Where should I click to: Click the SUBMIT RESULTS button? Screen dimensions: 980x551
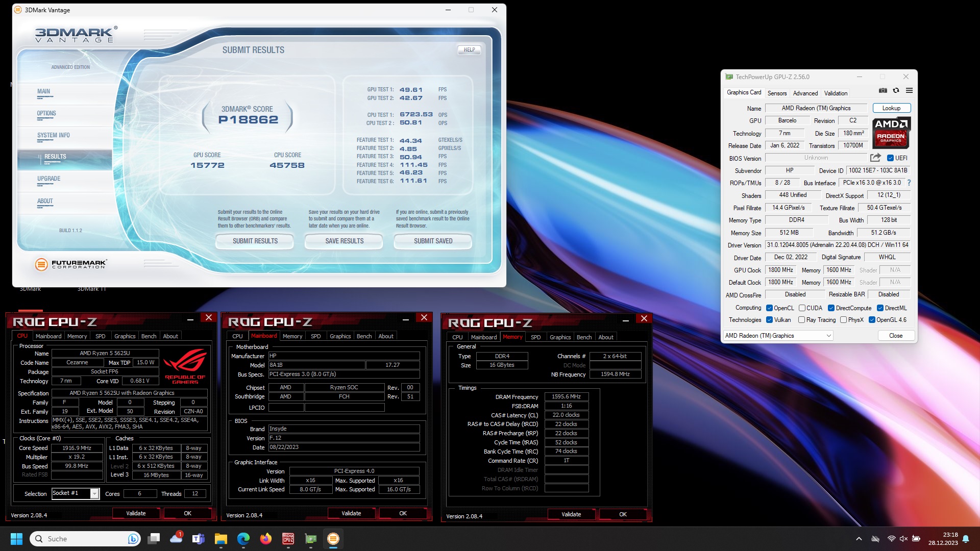tap(255, 241)
